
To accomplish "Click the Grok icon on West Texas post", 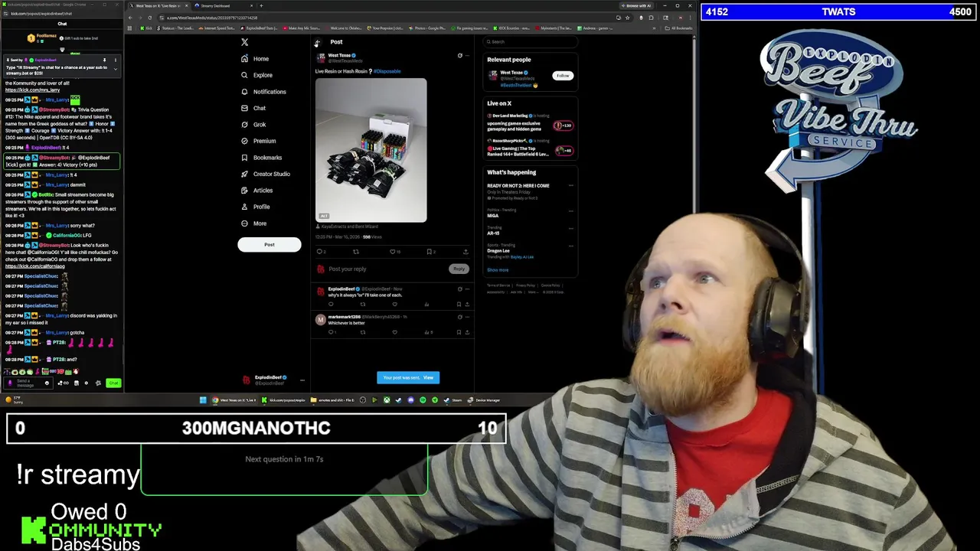I will tap(460, 56).
